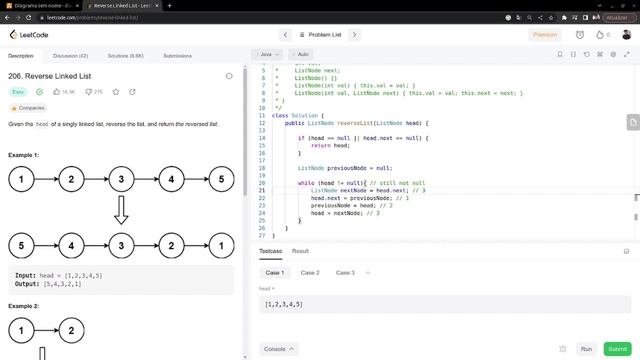Viewport: 640px width, 360px height.
Task: Click the editor bookmark icon
Action: point(560,54)
